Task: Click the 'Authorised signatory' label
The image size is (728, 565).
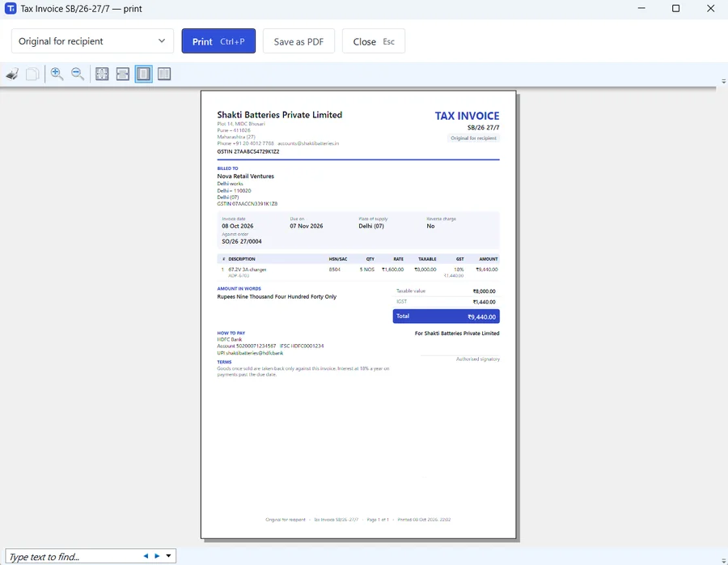Action: 478,359
